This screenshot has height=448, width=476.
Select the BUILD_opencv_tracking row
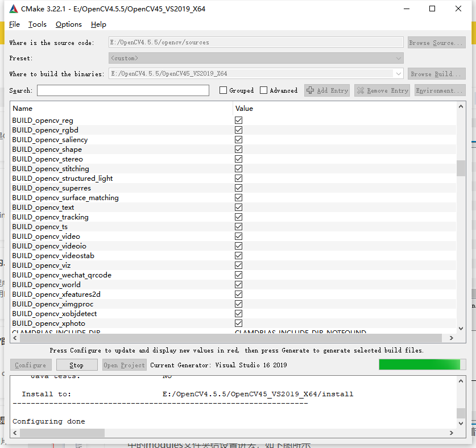pyautogui.click(x=233, y=217)
